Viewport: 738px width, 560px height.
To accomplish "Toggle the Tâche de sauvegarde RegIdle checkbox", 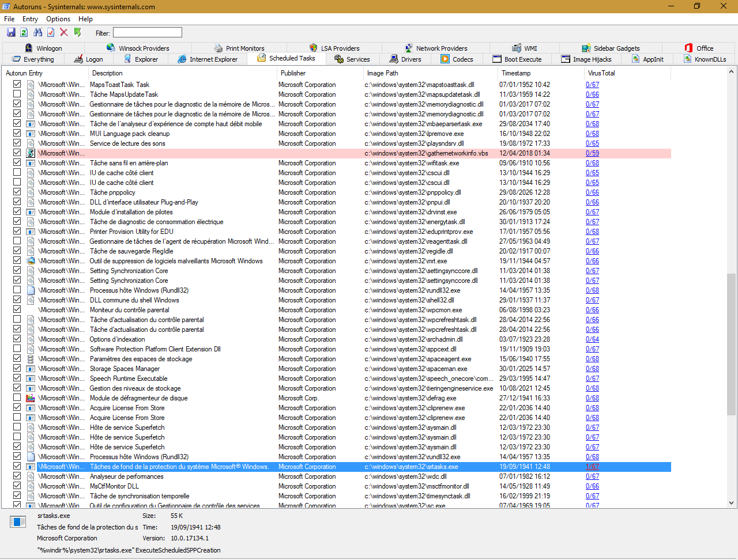I will pos(17,251).
